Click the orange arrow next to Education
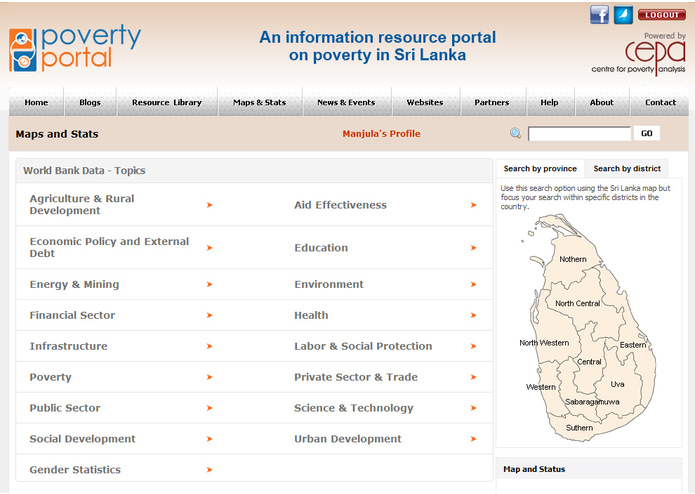 tap(473, 248)
